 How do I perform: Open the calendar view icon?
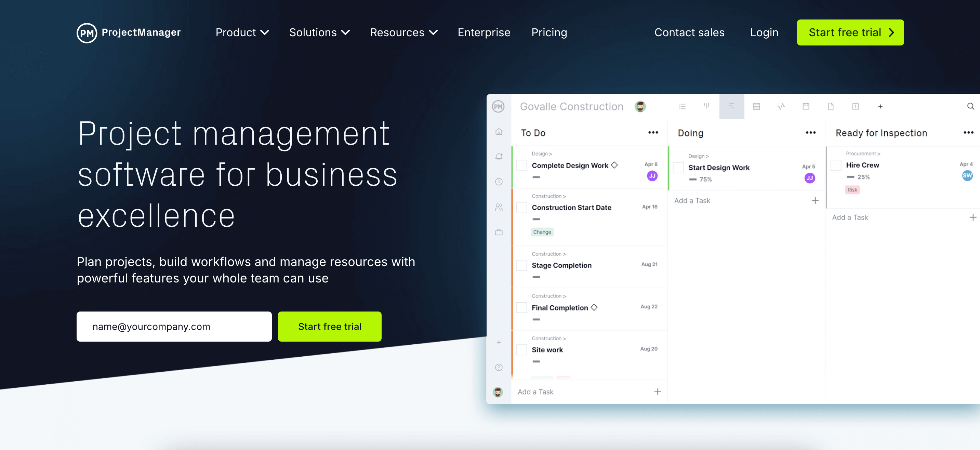[x=806, y=106]
